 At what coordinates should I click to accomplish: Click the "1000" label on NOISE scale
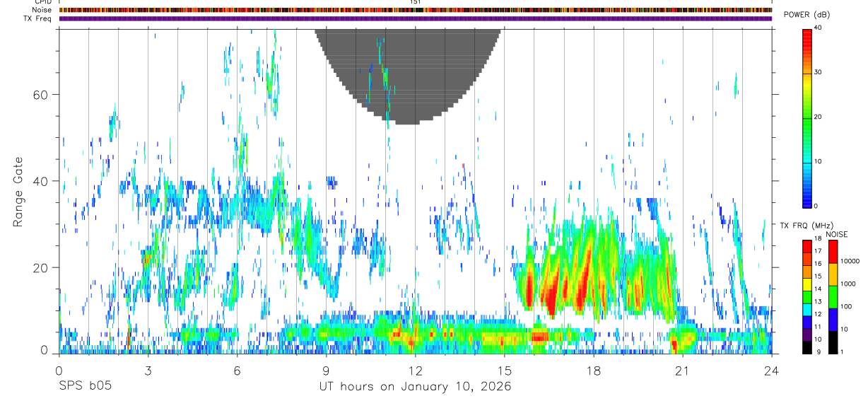click(x=848, y=284)
